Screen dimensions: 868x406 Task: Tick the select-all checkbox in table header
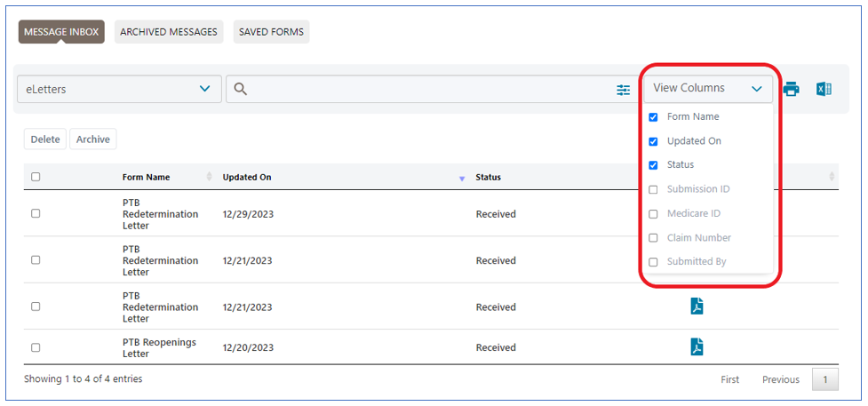[x=36, y=177]
